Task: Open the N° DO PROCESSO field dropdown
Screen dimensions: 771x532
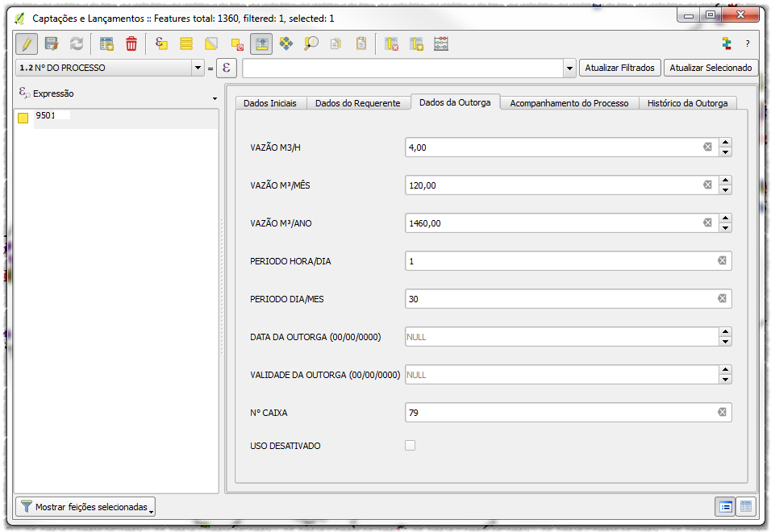Action: pyautogui.click(x=198, y=69)
